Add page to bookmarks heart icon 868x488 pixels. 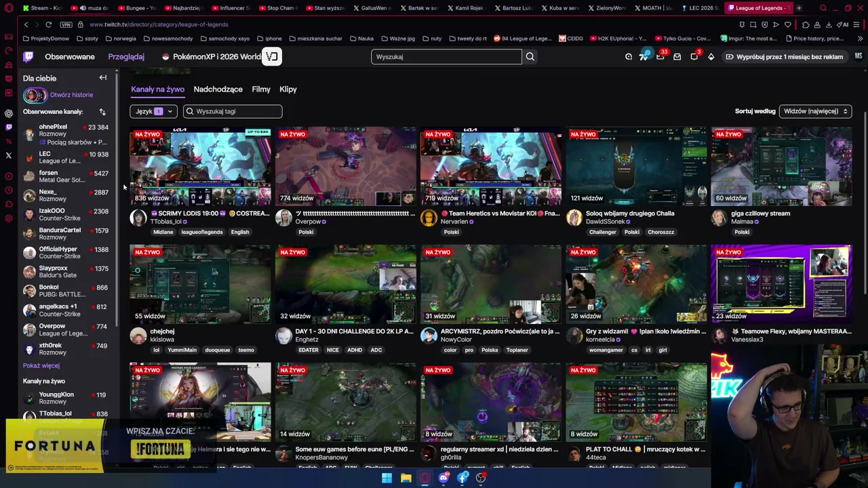pyautogui.click(x=787, y=24)
